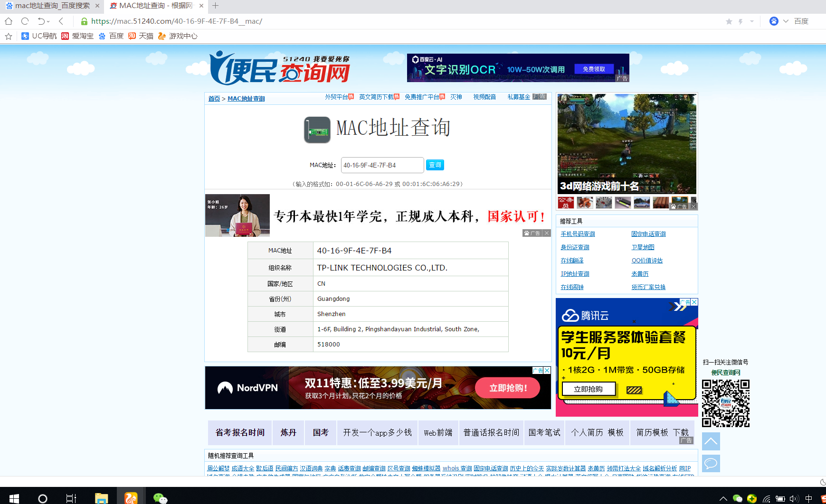Open the 英文简历下载 link
This screenshot has height=504, width=826.
click(376, 97)
